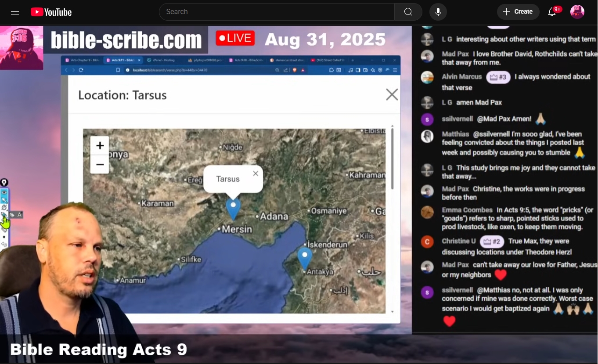Open the notifications bell
The height and width of the screenshot is (364, 598).
coord(552,12)
